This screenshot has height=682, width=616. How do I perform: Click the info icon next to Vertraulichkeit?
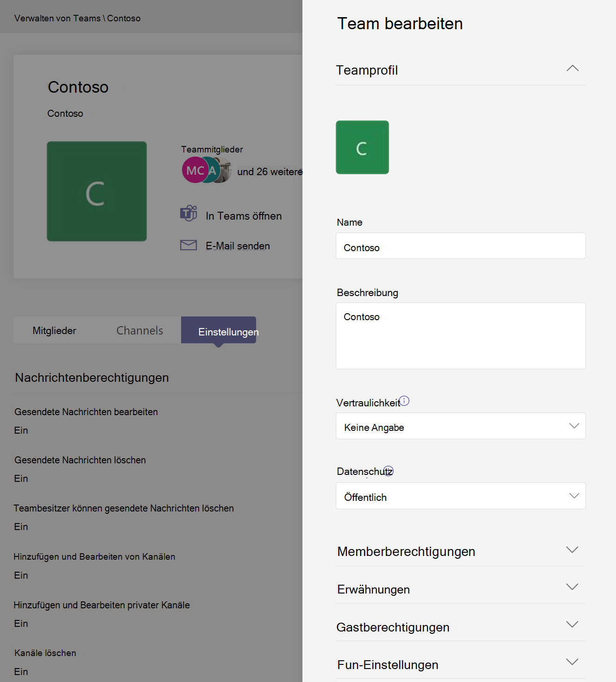(404, 401)
